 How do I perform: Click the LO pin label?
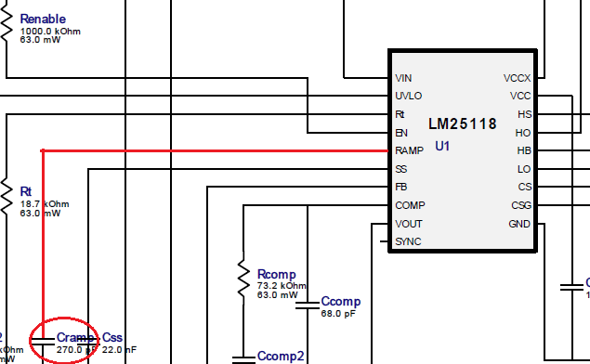point(524,169)
